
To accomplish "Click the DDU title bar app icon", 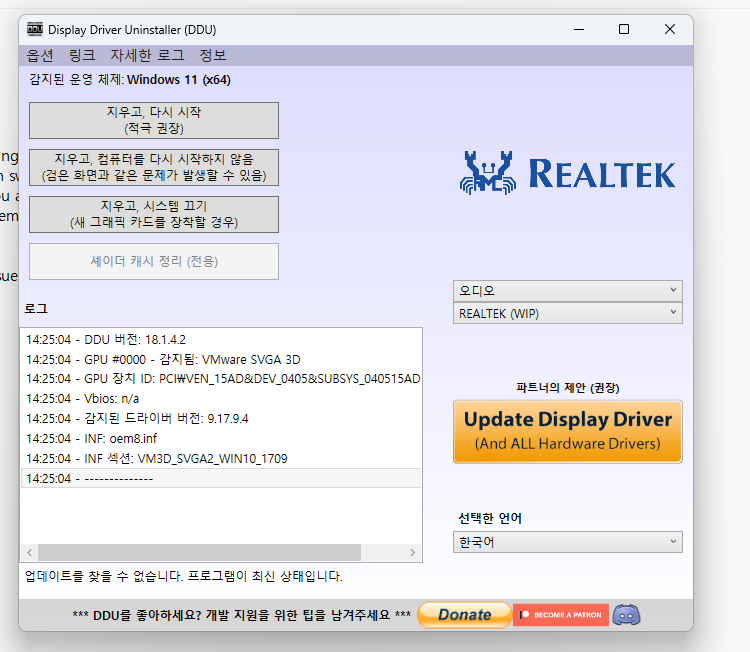I will (x=35, y=29).
